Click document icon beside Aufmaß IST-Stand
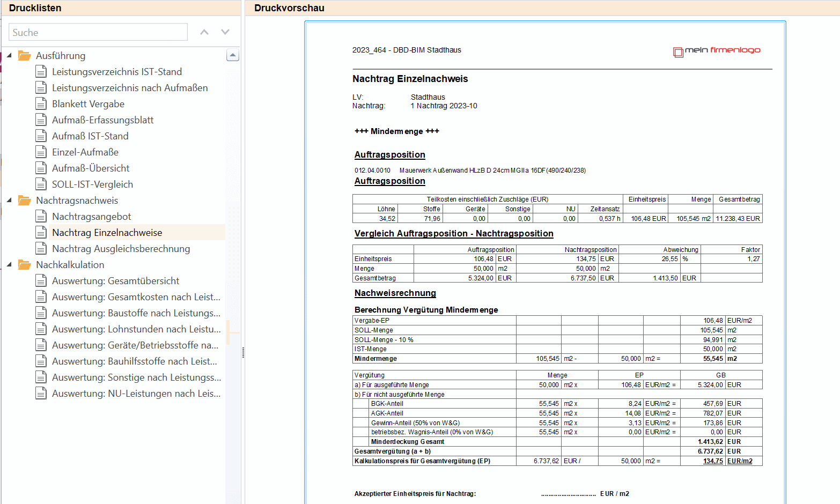 (x=41, y=136)
